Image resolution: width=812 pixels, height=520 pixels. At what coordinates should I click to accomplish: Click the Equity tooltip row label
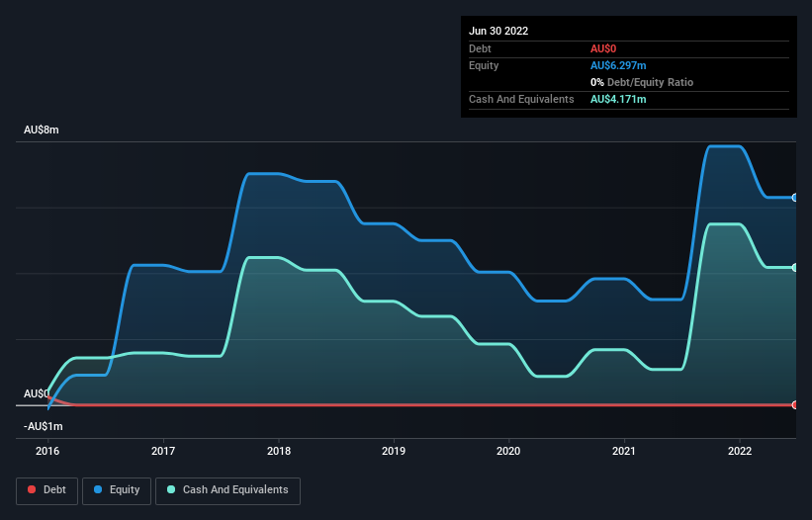[484, 65]
